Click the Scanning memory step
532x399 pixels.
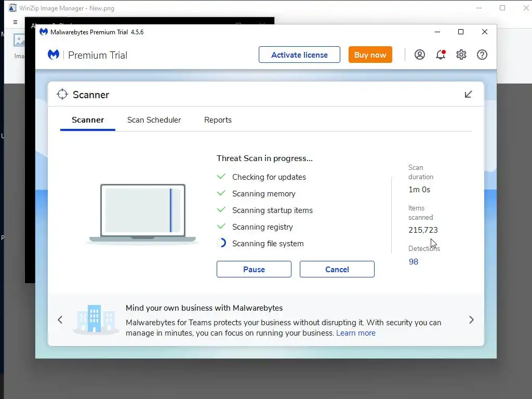(x=263, y=194)
